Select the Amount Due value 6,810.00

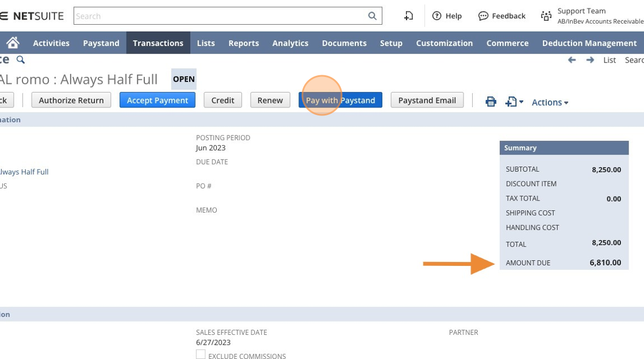(605, 263)
